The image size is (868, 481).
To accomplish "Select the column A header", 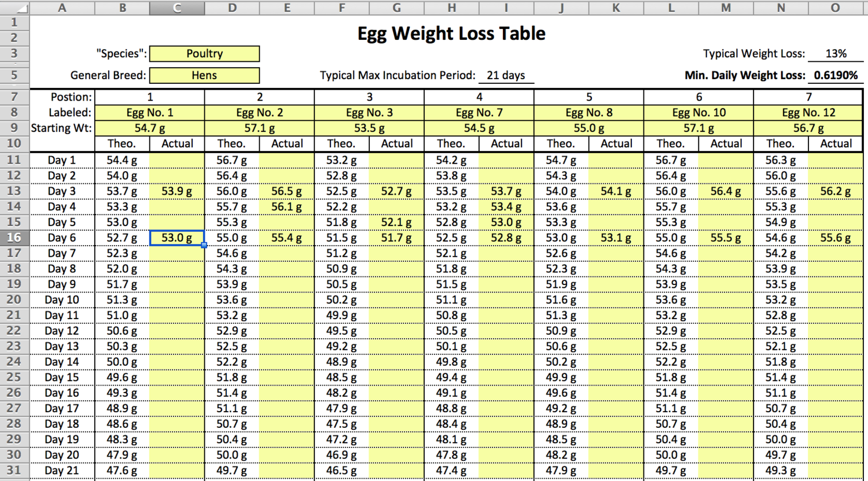I will click(62, 8).
